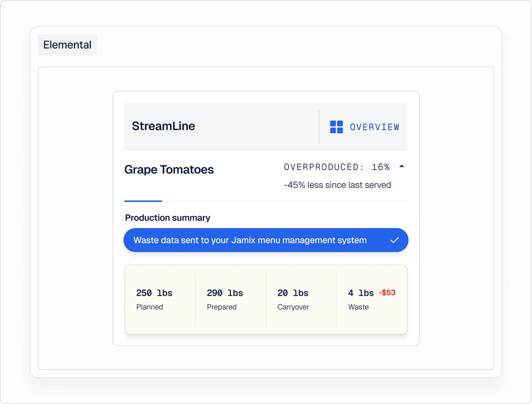This screenshot has width=532, height=404.
Task: Click the red -$53 waste cost
Action: (387, 292)
